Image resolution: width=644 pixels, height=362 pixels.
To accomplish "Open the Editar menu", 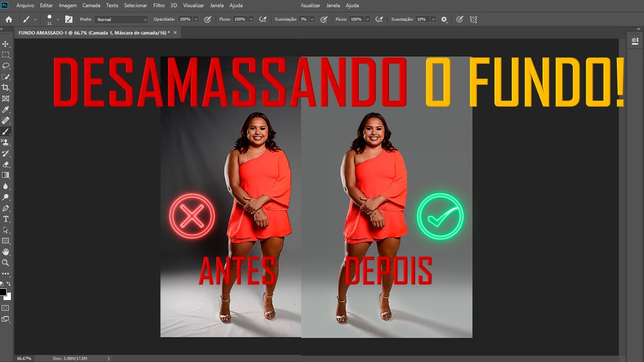I will coord(46,6).
